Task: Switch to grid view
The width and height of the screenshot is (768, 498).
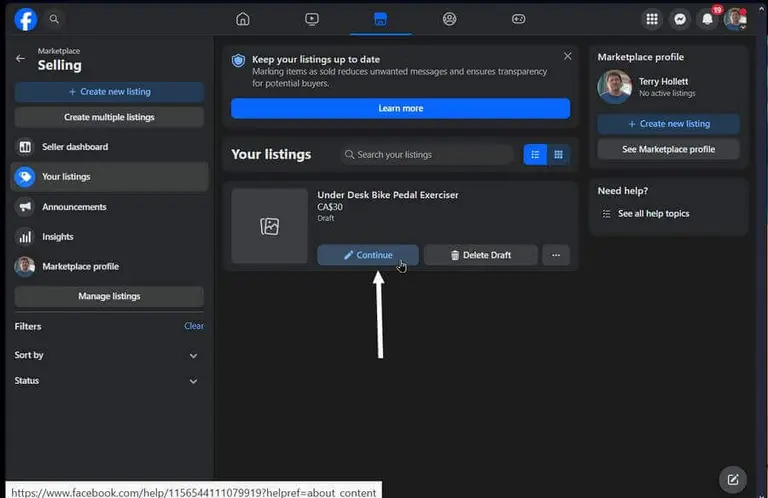Action: tap(558, 155)
